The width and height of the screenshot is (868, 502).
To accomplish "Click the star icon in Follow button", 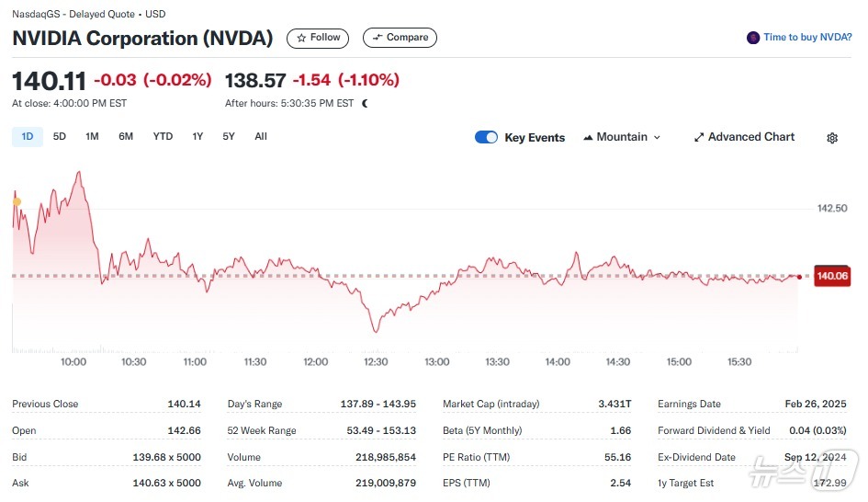I will click(301, 38).
